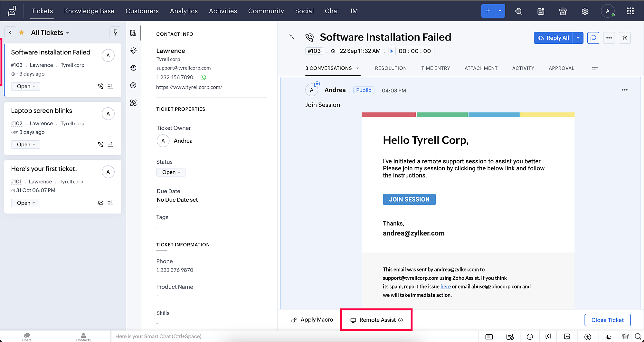Open the Knowledge Base menu
This screenshot has width=644, height=342.
pyautogui.click(x=89, y=11)
